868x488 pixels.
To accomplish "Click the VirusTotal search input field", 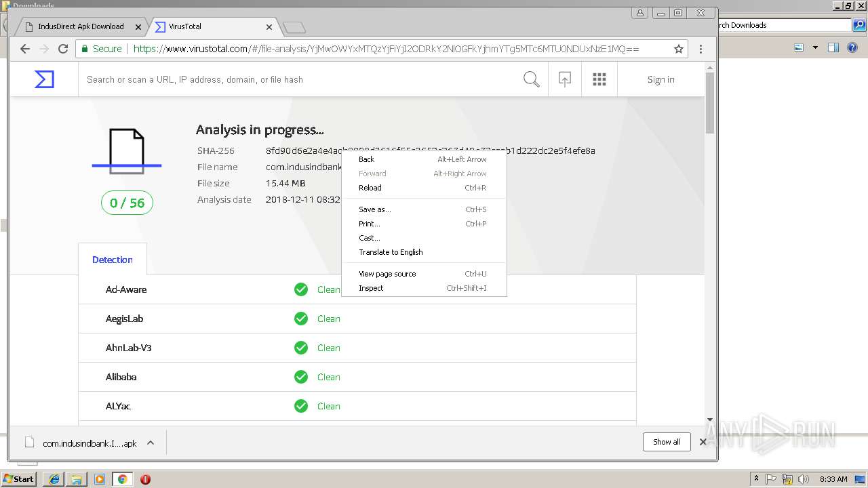I will pyautogui.click(x=298, y=79).
